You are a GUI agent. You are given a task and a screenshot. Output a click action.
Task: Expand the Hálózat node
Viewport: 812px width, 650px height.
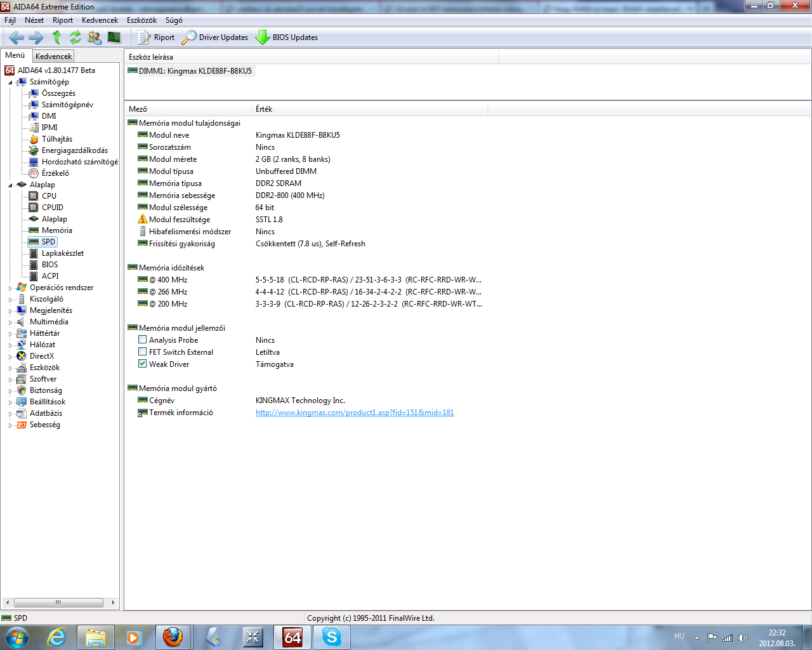pos(10,345)
